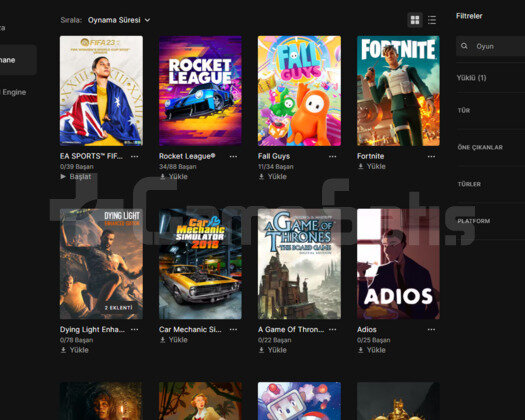The height and width of the screenshot is (420, 525).
Task: Open more options for Fortnite
Action: click(431, 156)
